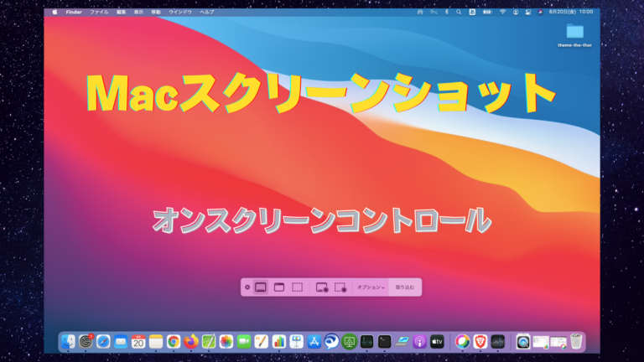Click the Bluetooth icon in menu bar
The width and height of the screenshot is (644, 362).
446,12
